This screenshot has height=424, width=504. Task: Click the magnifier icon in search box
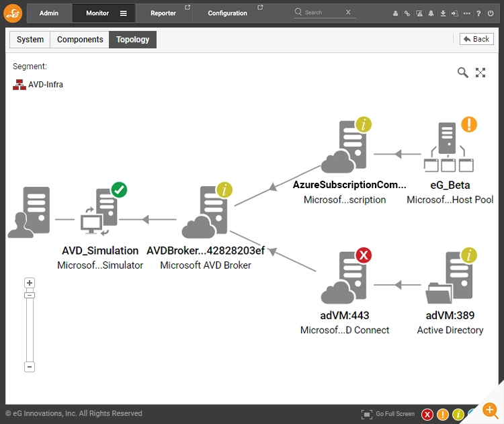[x=298, y=12]
